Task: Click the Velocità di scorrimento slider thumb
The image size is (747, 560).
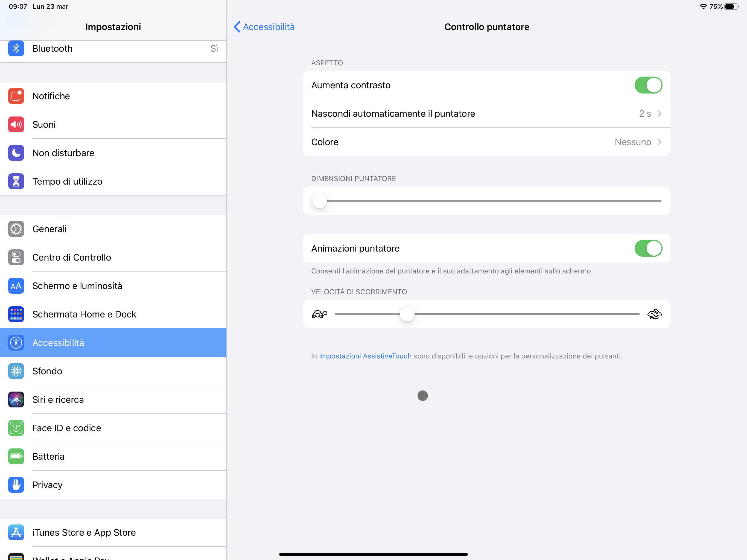Action: pyautogui.click(x=407, y=314)
